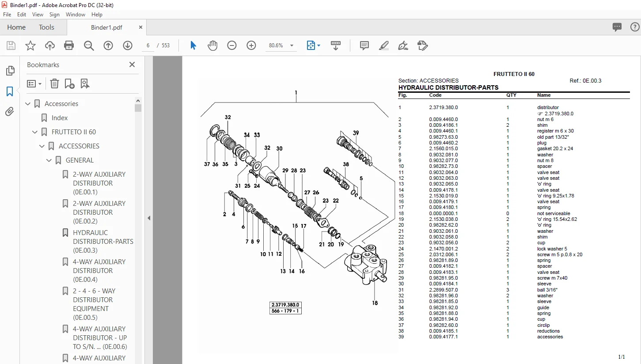Click the bookmarks panel scrollbar thumb
641x364 pixels.
tap(138, 108)
